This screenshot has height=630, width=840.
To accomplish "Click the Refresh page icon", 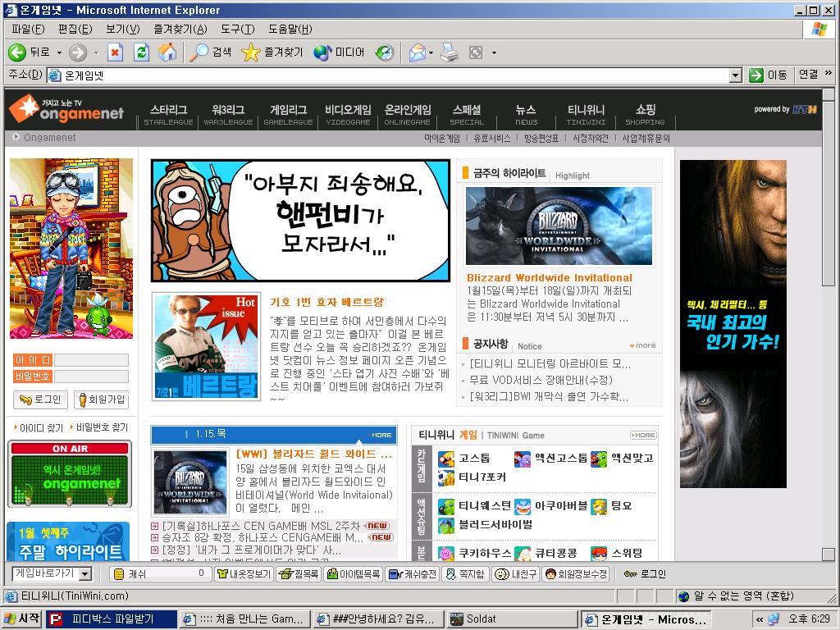I will pos(141,52).
